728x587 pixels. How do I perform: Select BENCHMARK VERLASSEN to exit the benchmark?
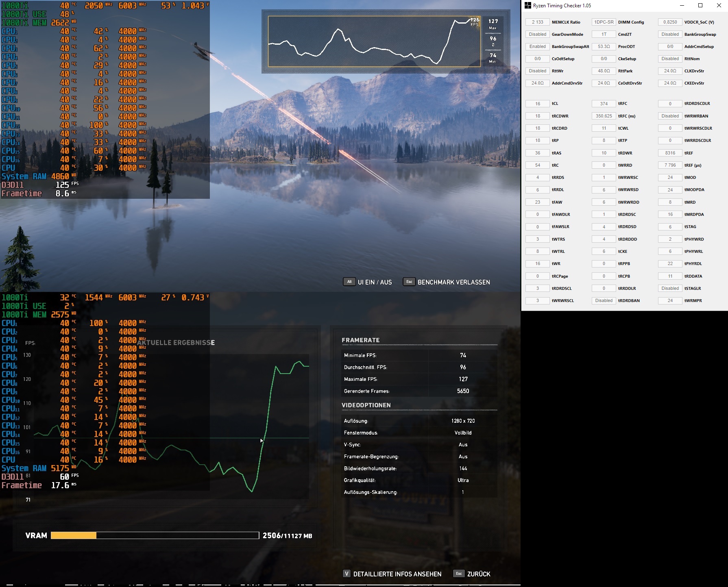pyautogui.click(x=453, y=282)
